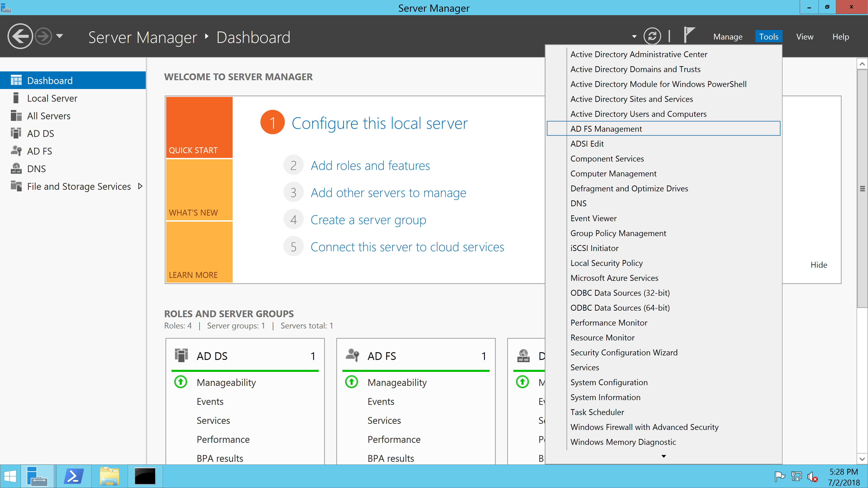The height and width of the screenshot is (488, 868).
Task: Click the forward navigation arrow
Action: 44,36
